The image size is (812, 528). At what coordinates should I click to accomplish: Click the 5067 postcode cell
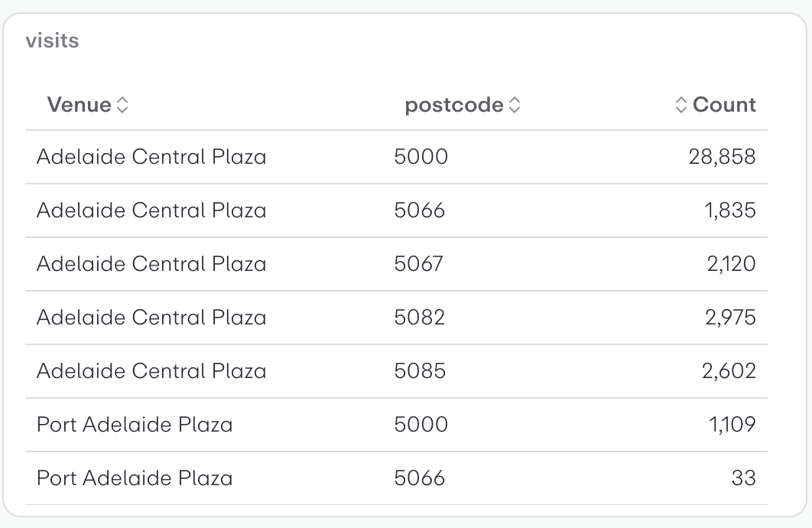pos(418,264)
